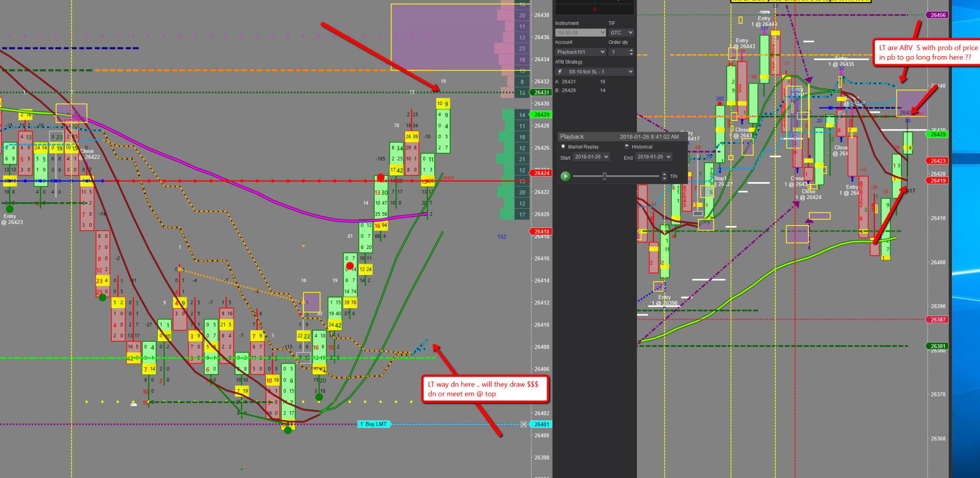
Task: Click the red 0 value above Instrument
Action: [x=595, y=10]
